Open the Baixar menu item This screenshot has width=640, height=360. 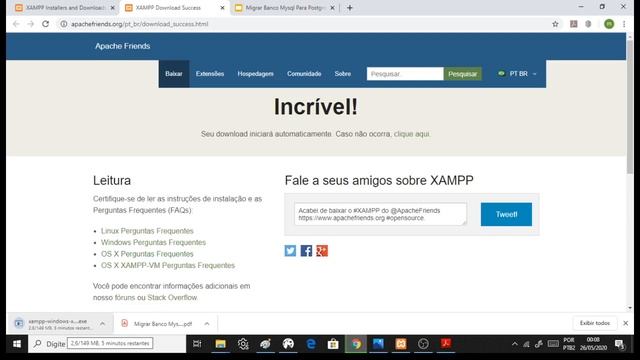(x=173, y=74)
